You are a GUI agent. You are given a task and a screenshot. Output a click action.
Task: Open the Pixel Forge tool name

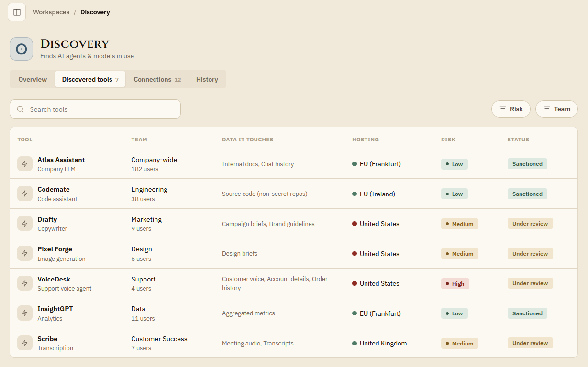pos(55,249)
